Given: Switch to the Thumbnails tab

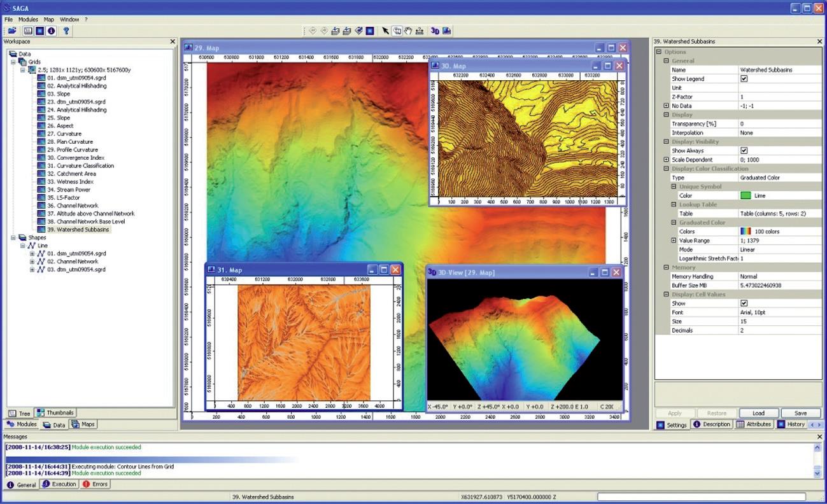Looking at the screenshot, I should [55, 413].
